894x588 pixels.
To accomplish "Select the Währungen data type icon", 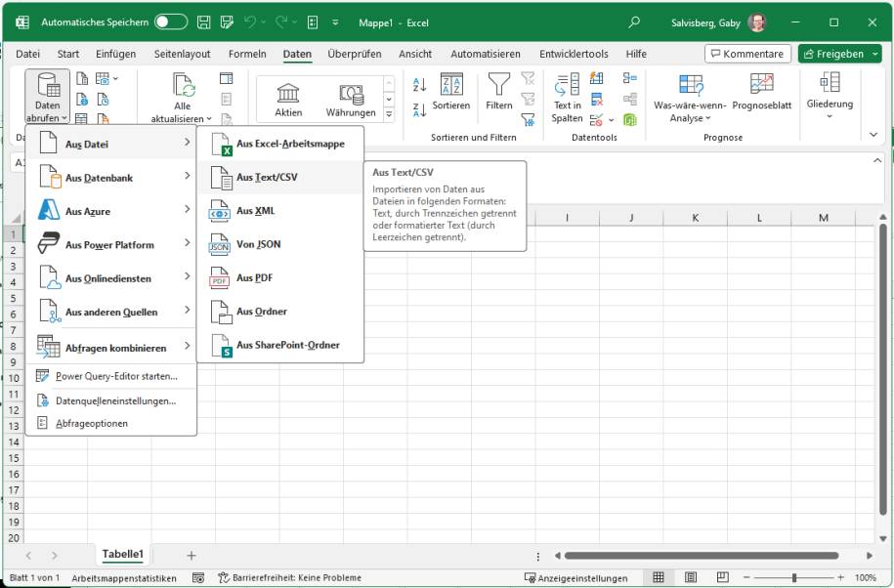I will point(350,93).
